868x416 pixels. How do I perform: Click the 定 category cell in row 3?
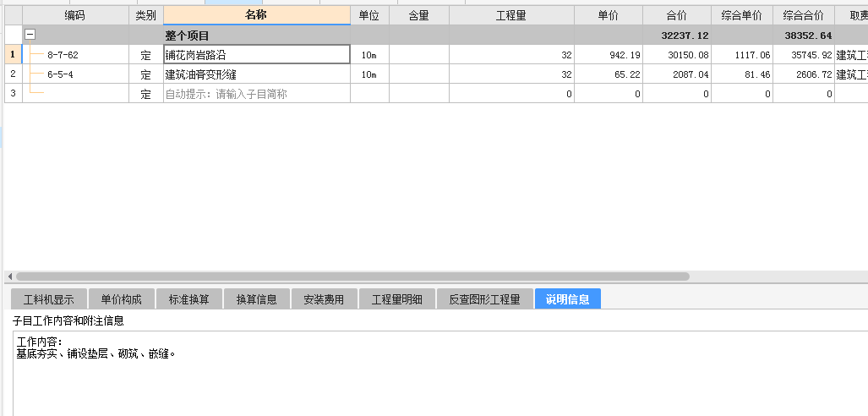(146, 94)
